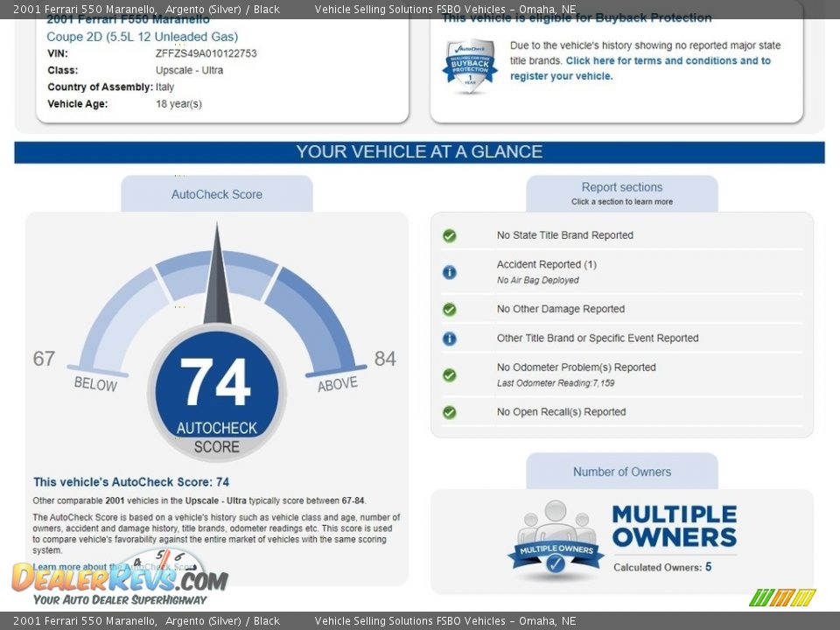This screenshot has height=630, width=840.
Task: Open No Odometer Problem(s) Reported section
Action: coord(576,367)
